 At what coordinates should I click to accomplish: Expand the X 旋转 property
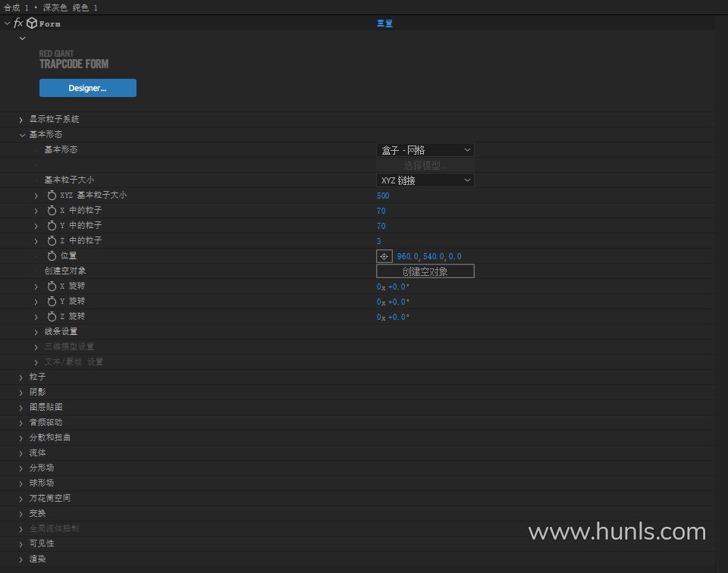(36, 286)
